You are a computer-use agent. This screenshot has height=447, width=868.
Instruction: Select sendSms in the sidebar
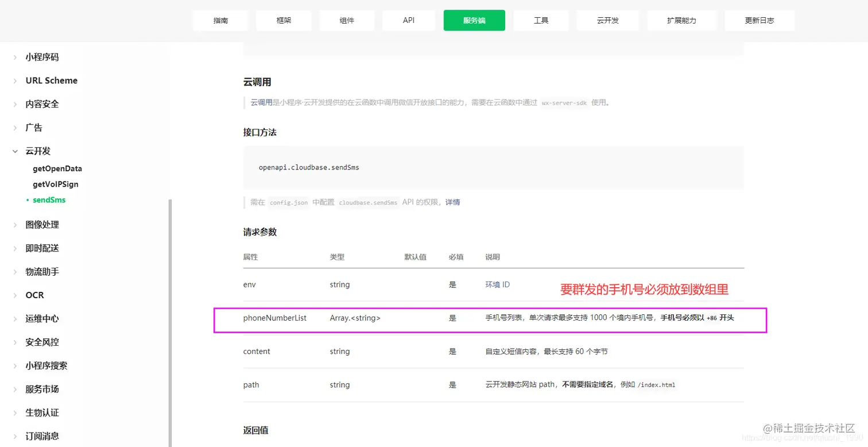49,200
